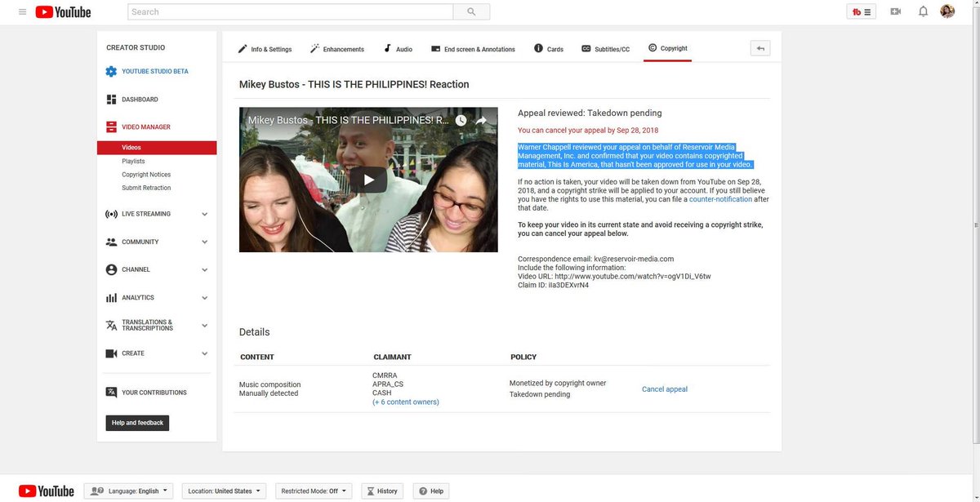Screen dimensions: 980x502
Task: Click the Watch later clock icon
Action: pyautogui.click(x=461, y=120)
